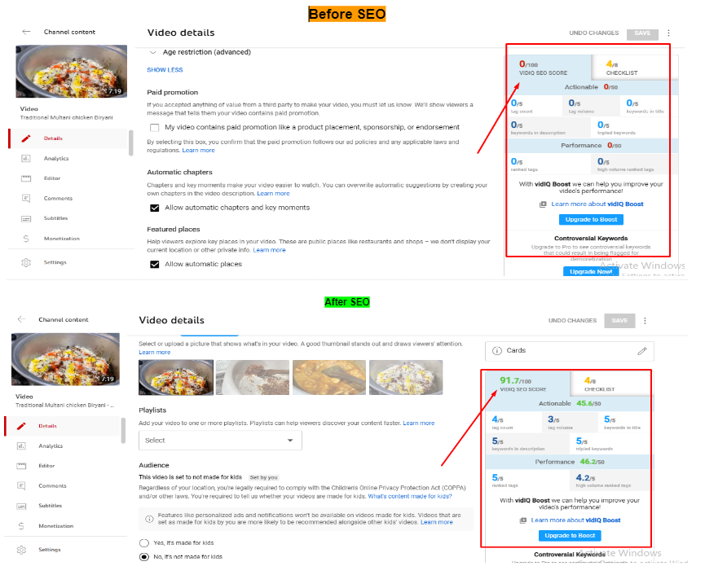Switch to CHECKLIST tab in Before SEO
The height and width of the screenshot is (588, 705).
pyautogui.click(x=635, y=68)
